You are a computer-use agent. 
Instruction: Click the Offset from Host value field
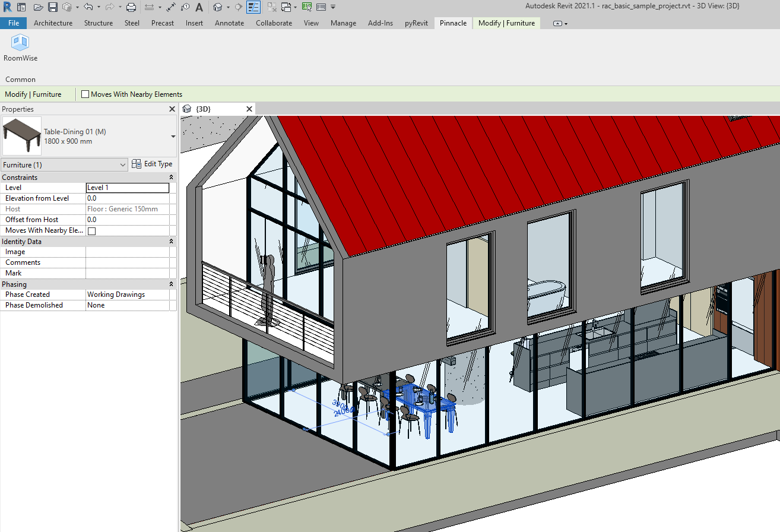click(x=128, y=220)
